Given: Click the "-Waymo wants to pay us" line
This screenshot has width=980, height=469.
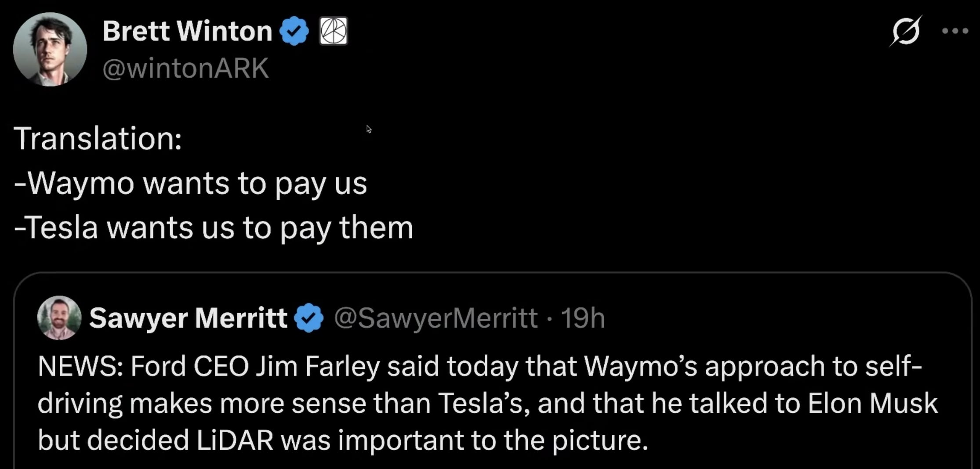Looking at the screenshot, I should click(x=190, y=183).
